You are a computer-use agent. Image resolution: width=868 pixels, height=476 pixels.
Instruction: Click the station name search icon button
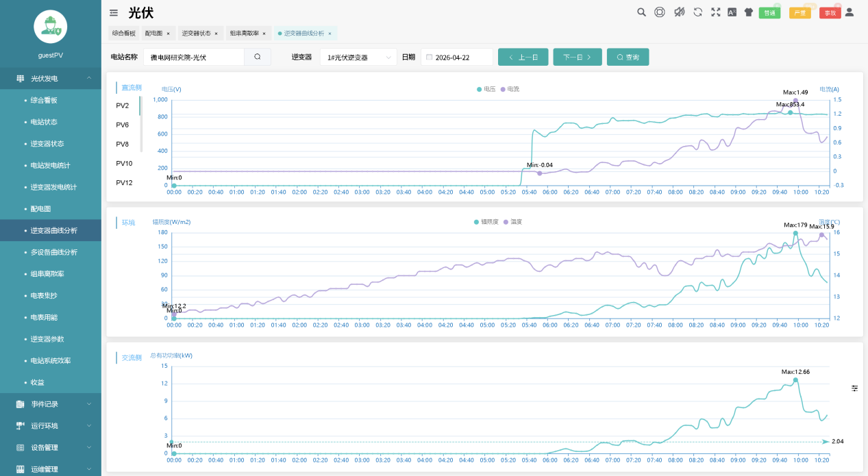[258, 58]
